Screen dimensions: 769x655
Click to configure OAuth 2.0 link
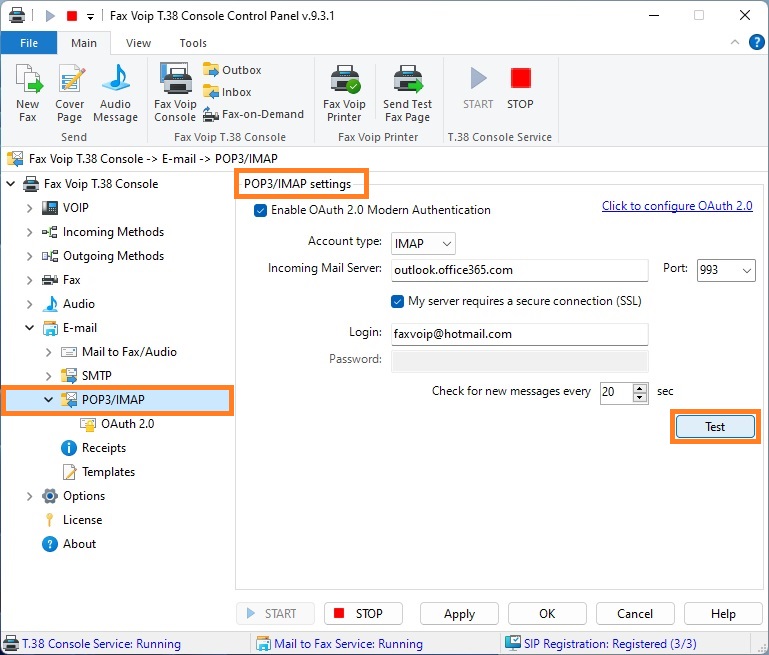(677, 206)
